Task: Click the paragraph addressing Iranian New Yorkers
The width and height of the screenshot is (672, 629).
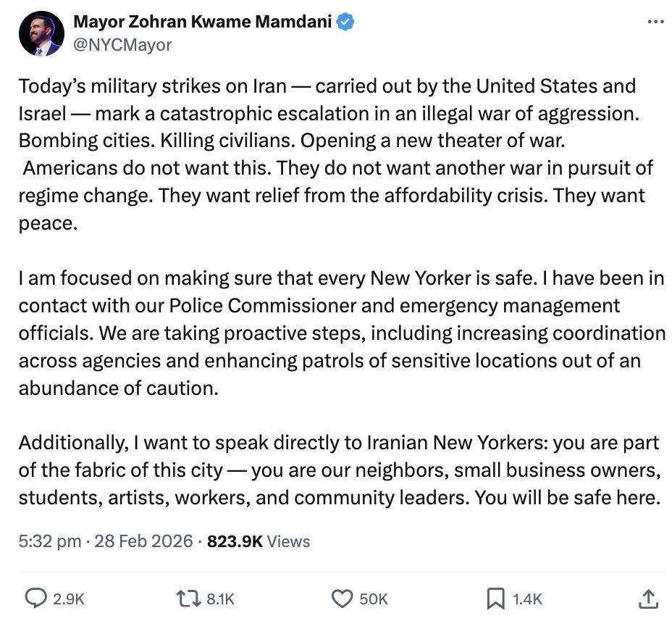Action: pyautogui.click(x=340, y=470)
